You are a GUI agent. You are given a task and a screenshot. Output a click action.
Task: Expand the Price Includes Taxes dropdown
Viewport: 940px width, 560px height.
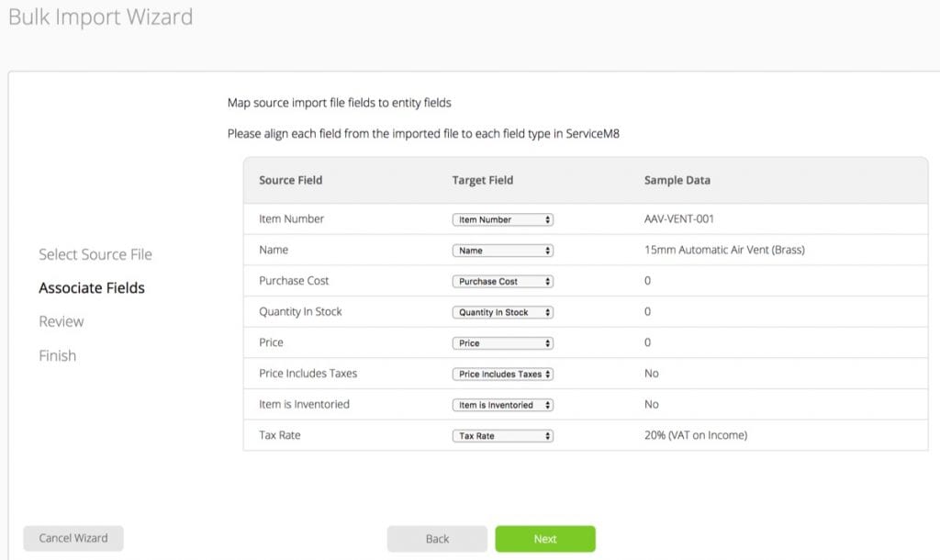click(x=503, y=375)
